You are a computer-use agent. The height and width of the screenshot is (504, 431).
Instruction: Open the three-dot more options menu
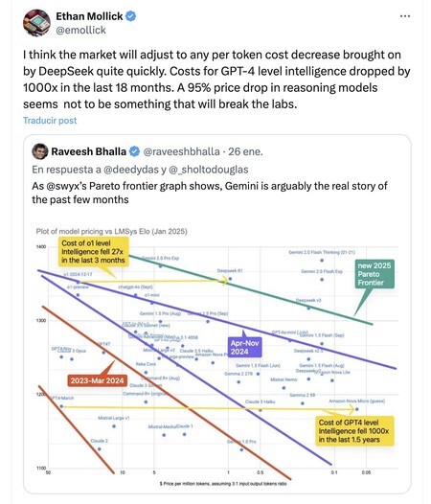(405, 16)
